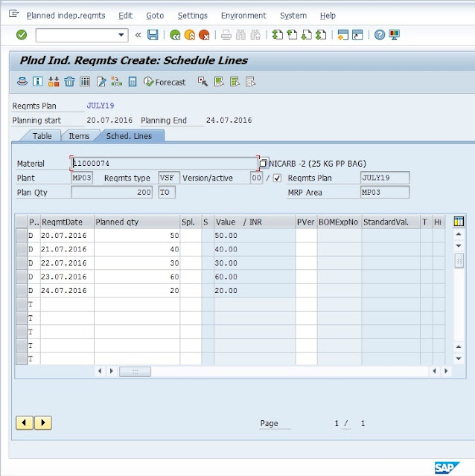Click the Material input field
The height and width of the screenshot is (476, 475).
click(x=165, y=164)
